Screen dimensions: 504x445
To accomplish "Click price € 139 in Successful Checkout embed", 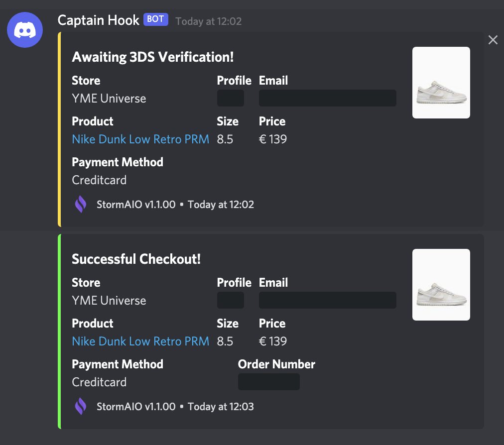I will [273, 341].
